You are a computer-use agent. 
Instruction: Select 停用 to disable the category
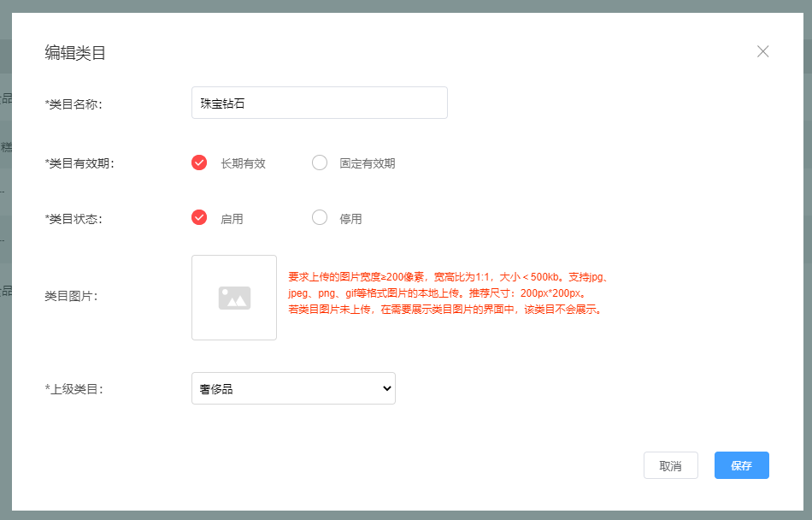tap(320, 218)
